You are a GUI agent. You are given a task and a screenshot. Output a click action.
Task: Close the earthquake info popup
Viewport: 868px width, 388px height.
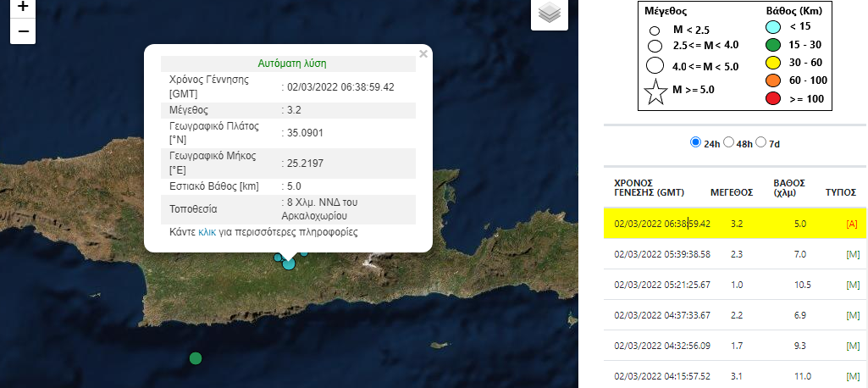(423, 54)
